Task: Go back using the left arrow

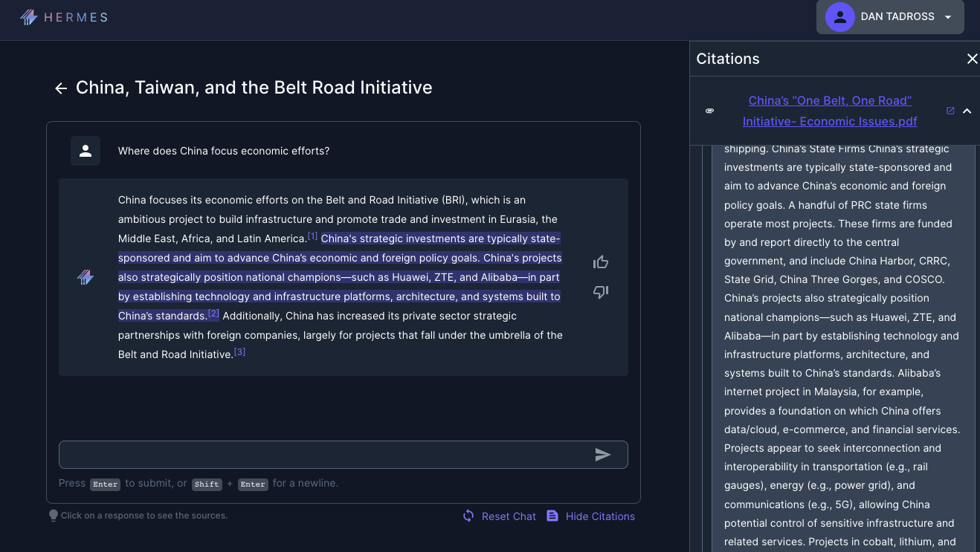Action: point(61,88)
